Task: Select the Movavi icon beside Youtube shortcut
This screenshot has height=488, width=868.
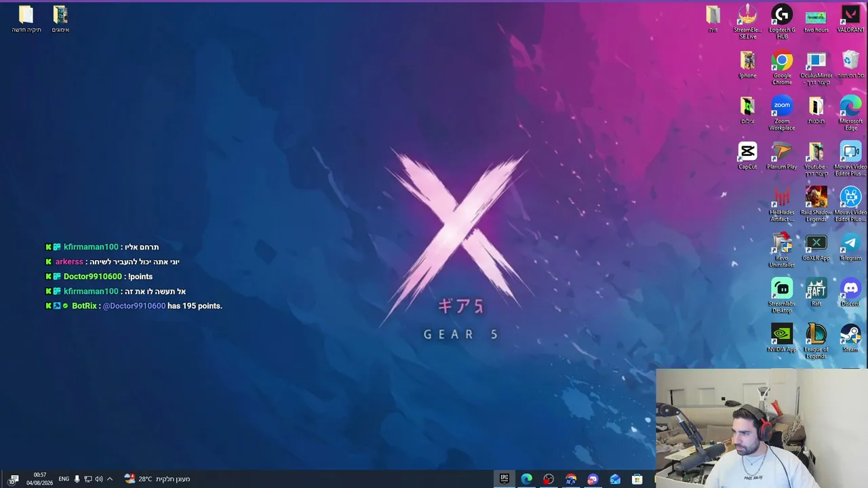Action: [x=850, y=159]
